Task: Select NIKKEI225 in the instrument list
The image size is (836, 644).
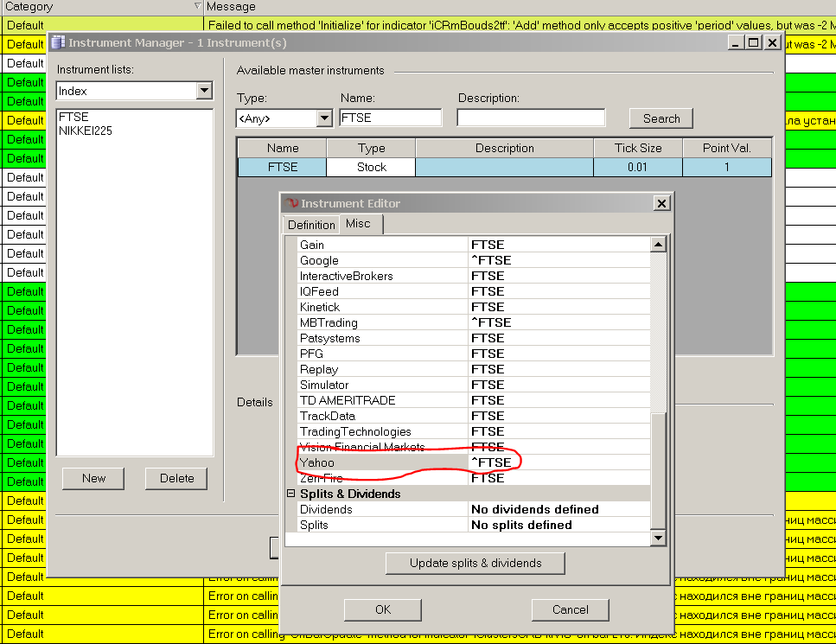Action: [85, 131]
